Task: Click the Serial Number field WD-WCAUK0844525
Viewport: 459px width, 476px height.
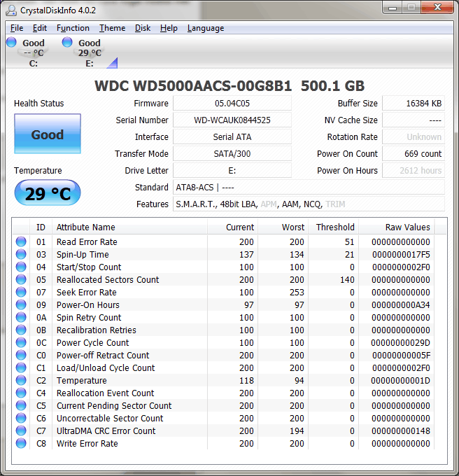Action: click(x=232, y=120)
